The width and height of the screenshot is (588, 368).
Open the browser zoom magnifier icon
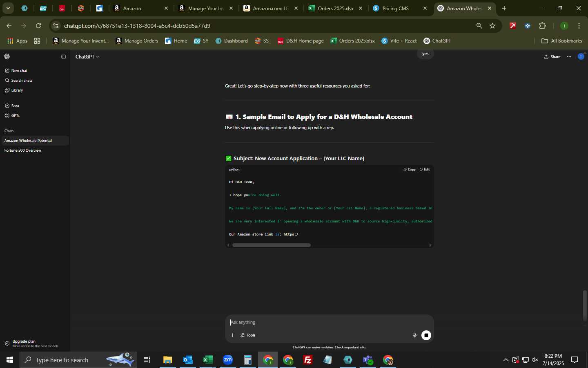tap(479, 26)
